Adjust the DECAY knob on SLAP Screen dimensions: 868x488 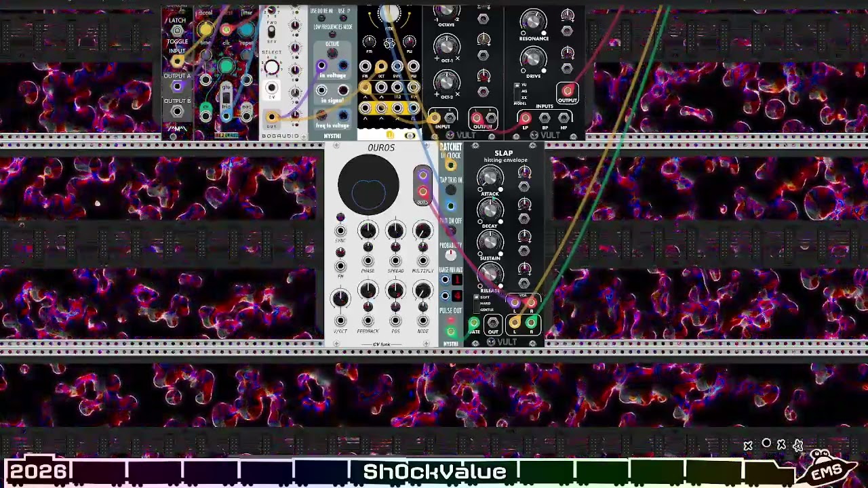tap(490, 209)
